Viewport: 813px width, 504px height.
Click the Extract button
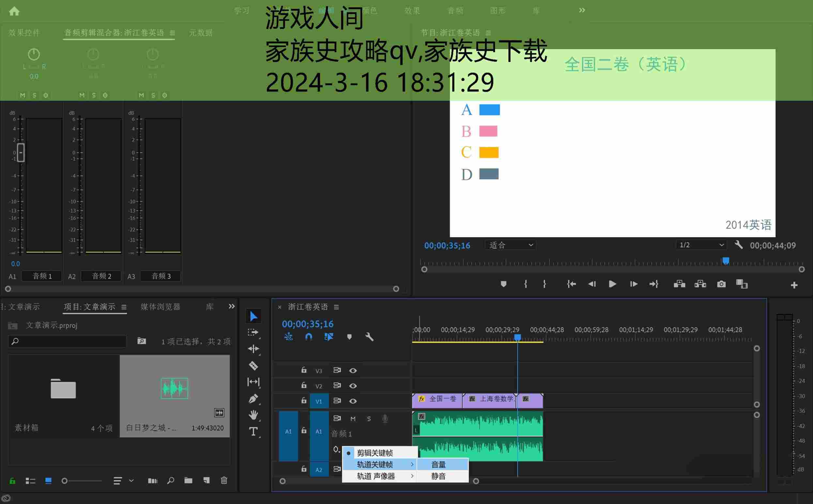point(700,284)
